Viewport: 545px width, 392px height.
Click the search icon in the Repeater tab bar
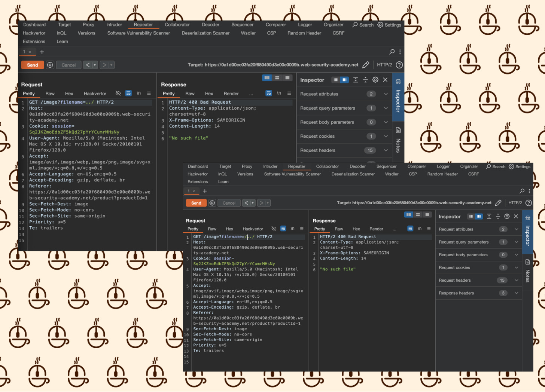pyautogui.click(x=392, y=52)
